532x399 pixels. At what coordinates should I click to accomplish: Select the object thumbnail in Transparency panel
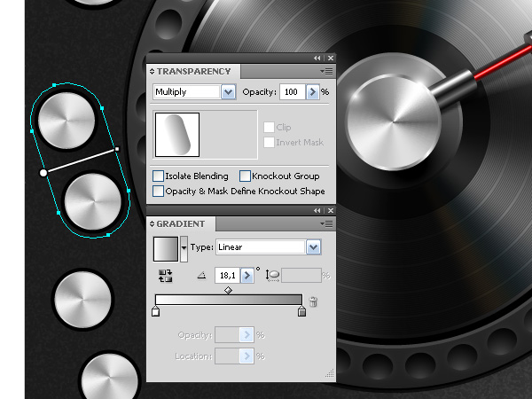click(x=177, y=135)
